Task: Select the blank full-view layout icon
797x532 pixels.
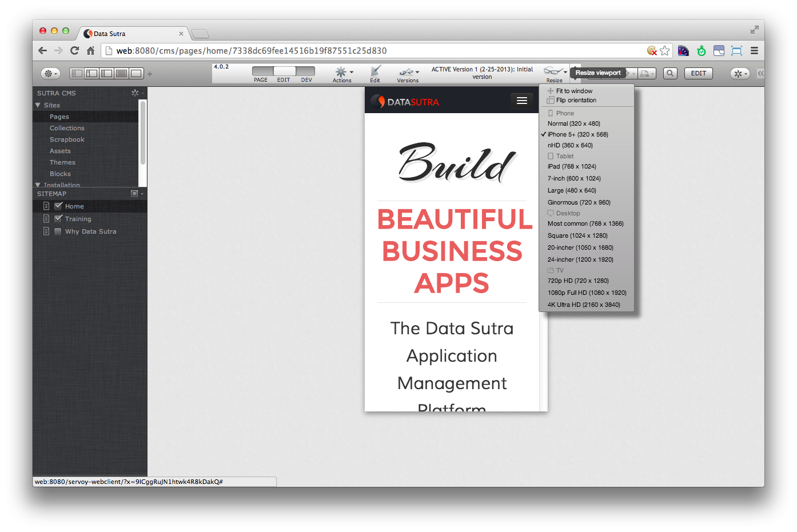Action: coord(136,73)
